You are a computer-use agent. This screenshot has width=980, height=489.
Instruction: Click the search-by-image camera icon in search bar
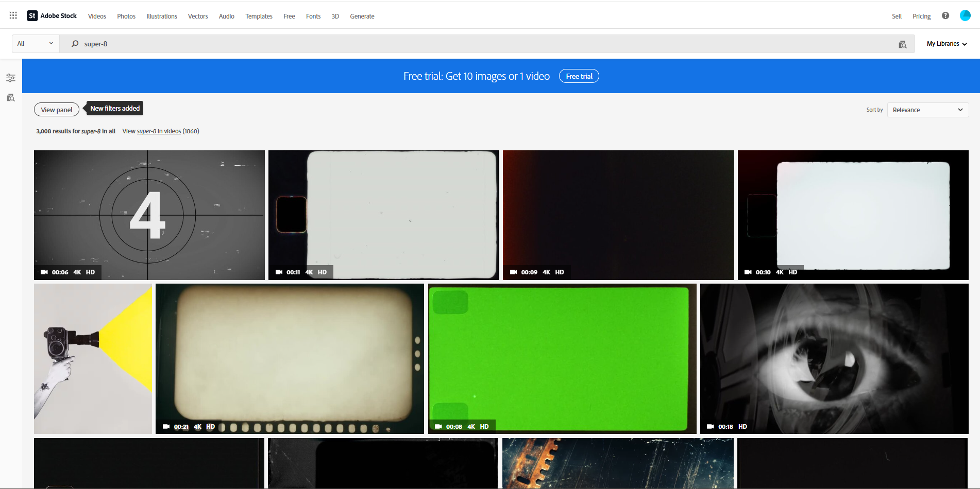click(x=902, y=44)
